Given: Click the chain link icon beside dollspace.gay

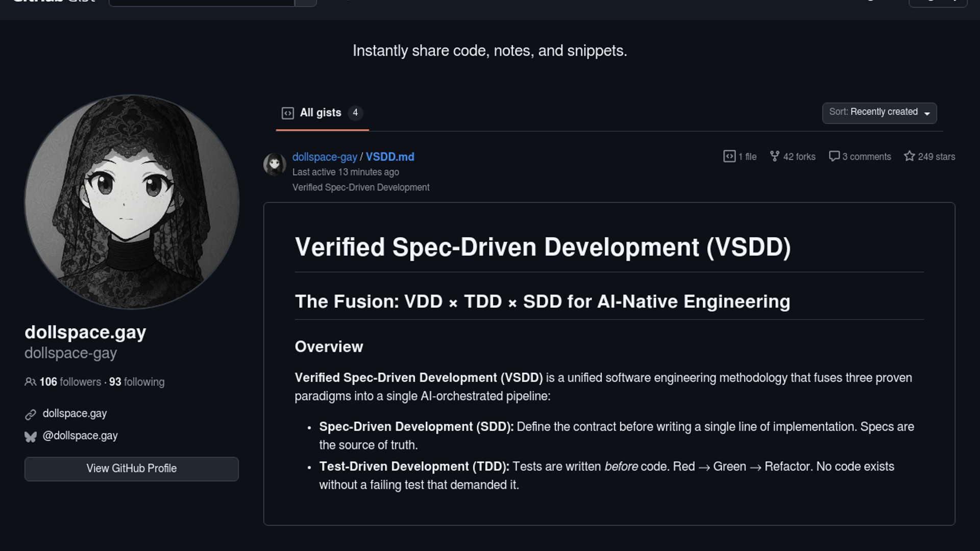Looking at the screenshot, I should (x=31, y=414).
